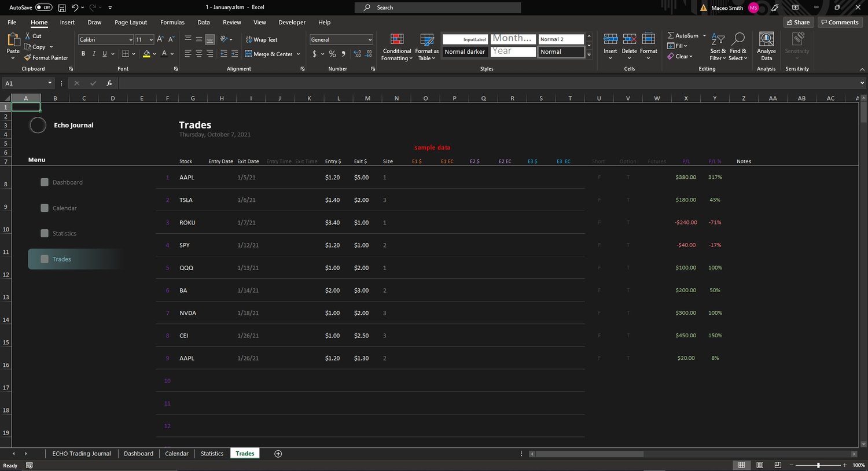Click the Save icon in the title bar
Screen dimensions: 868x471
[x=62, y=8]
